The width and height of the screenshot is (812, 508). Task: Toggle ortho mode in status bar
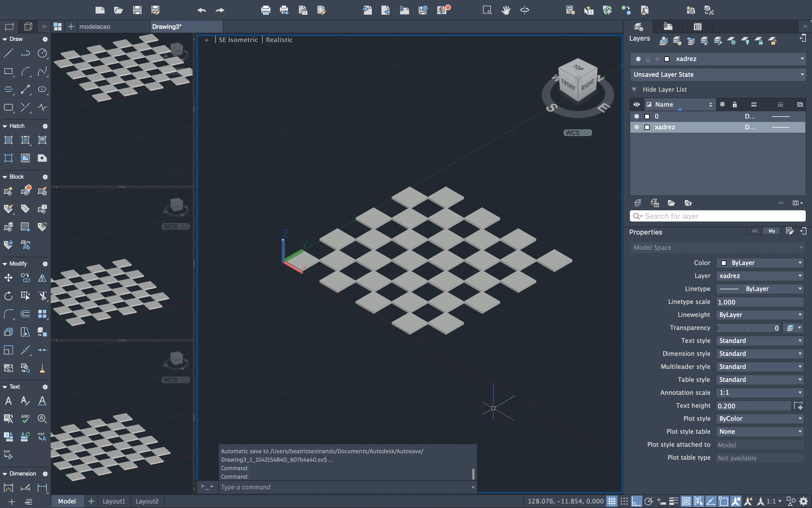click(636, 501)
